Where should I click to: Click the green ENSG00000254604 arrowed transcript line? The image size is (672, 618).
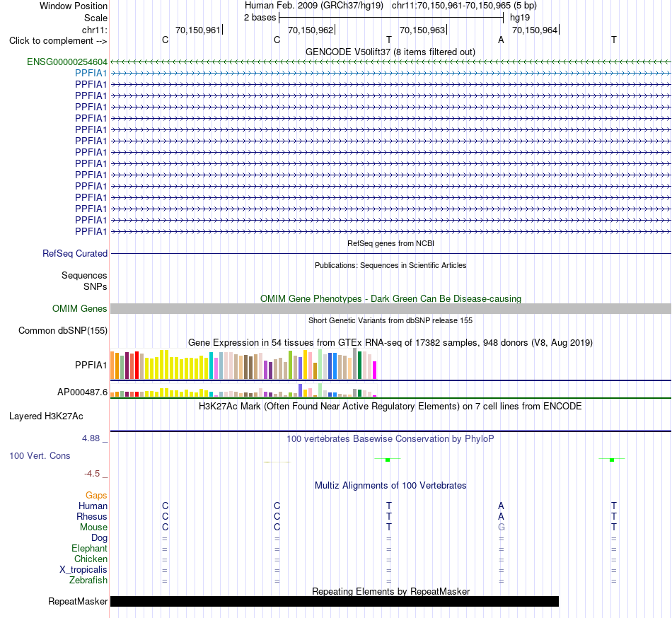(x=390, y=62)
